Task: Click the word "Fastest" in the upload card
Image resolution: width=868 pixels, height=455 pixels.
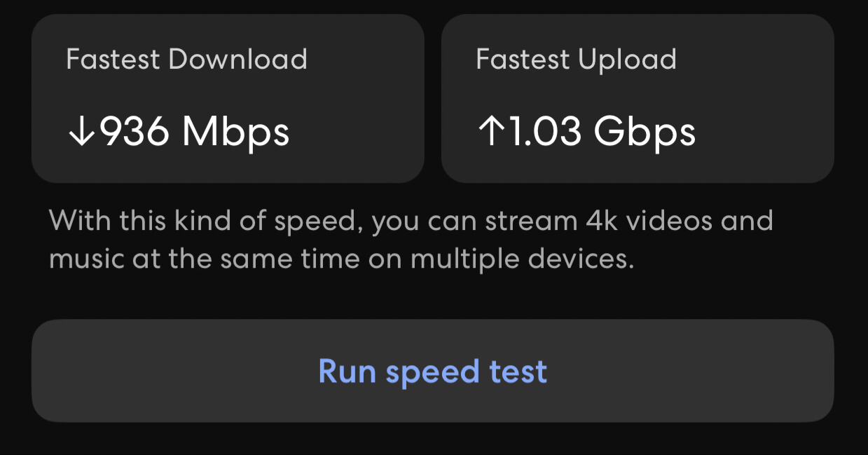Action: coord(523,60)
